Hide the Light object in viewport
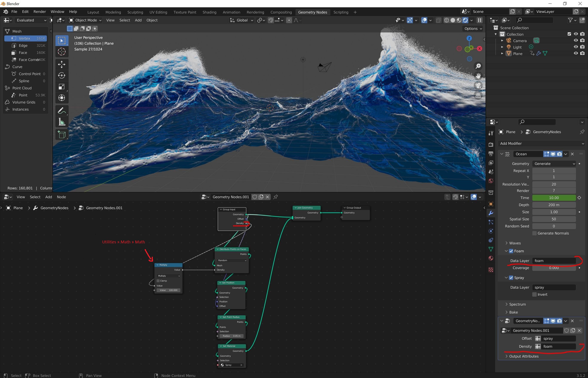Screen dimensions: 588x378 [x=576, y=47]
